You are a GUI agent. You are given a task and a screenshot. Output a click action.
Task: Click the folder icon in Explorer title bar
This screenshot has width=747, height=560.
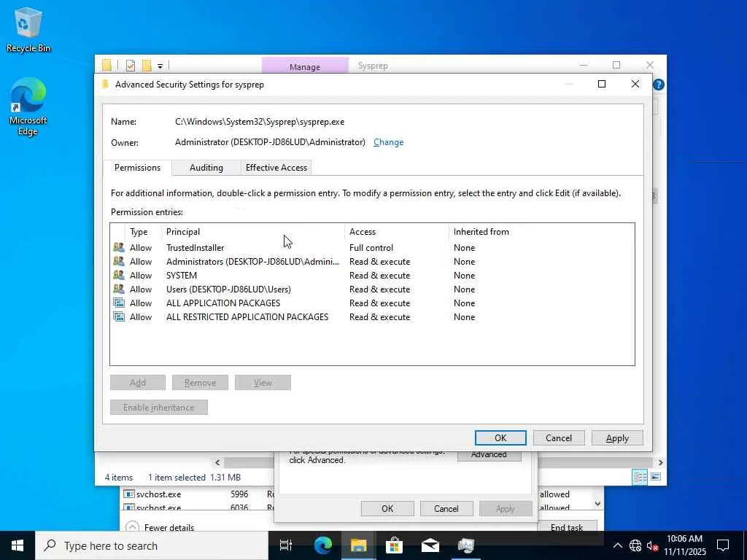[107, 65]
